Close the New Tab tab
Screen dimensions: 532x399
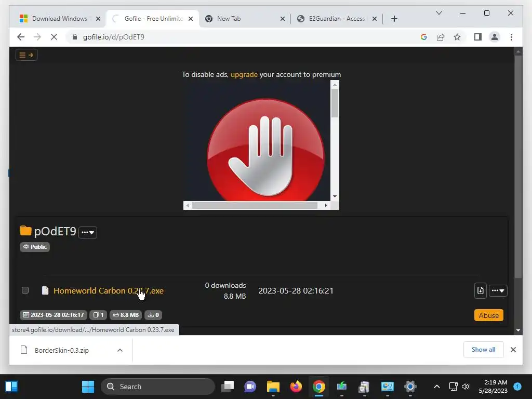click(x=282, y=19)
